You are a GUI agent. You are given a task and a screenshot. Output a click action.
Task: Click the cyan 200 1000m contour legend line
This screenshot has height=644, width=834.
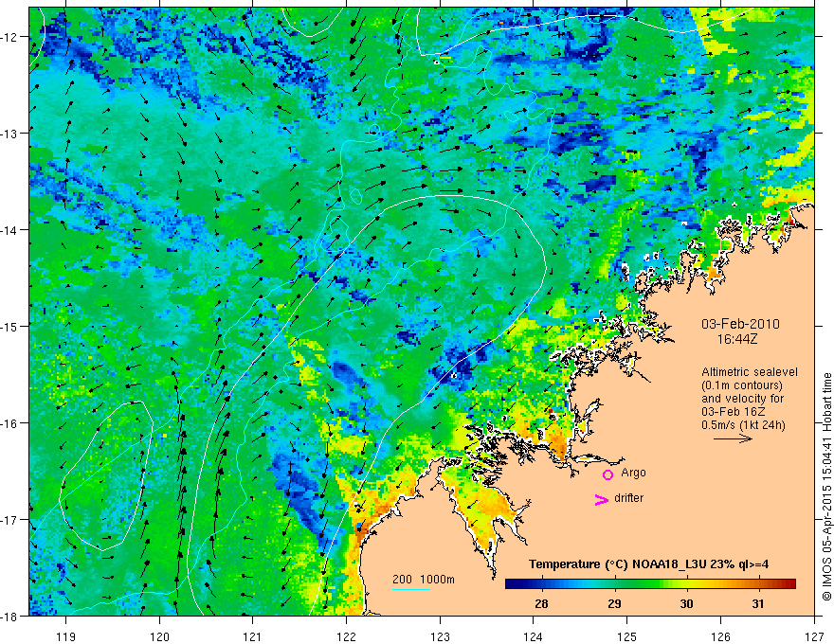[x=411, y=589]
